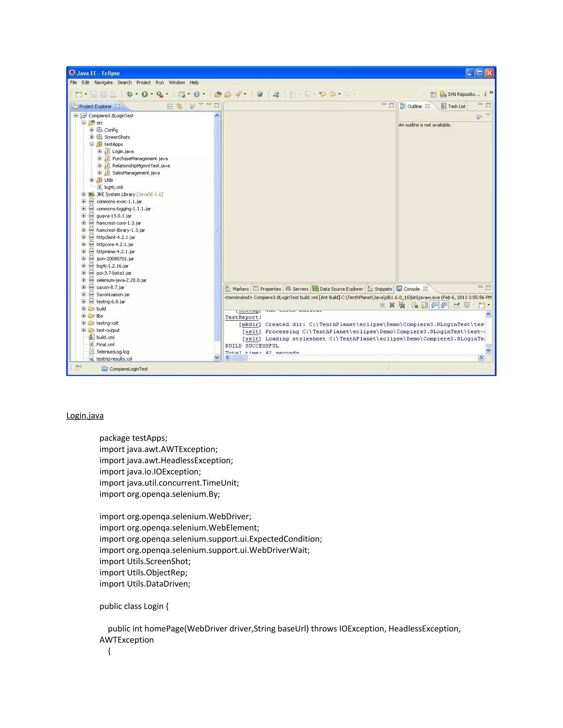Collapse the testApps package node
This screenshot has height=728, width=563.
pos(92,144)
